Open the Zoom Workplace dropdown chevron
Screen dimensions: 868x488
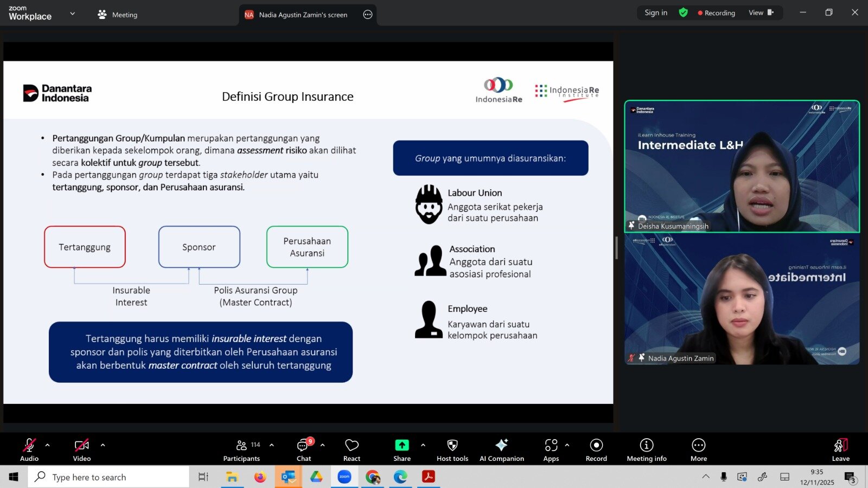(x=73, y=14)
